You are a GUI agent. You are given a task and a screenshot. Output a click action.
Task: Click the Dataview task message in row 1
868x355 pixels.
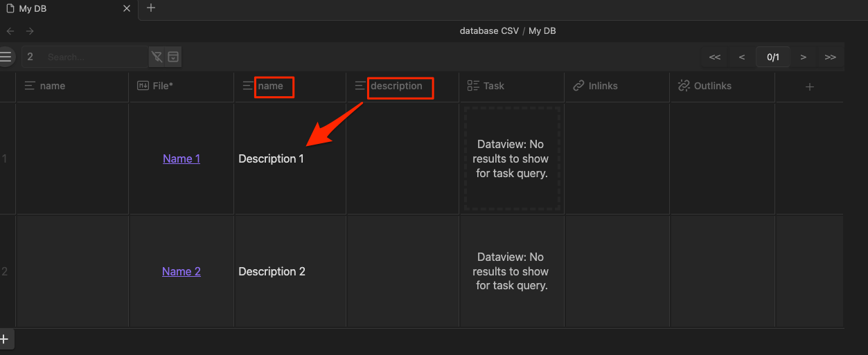(x=511, y=158)
